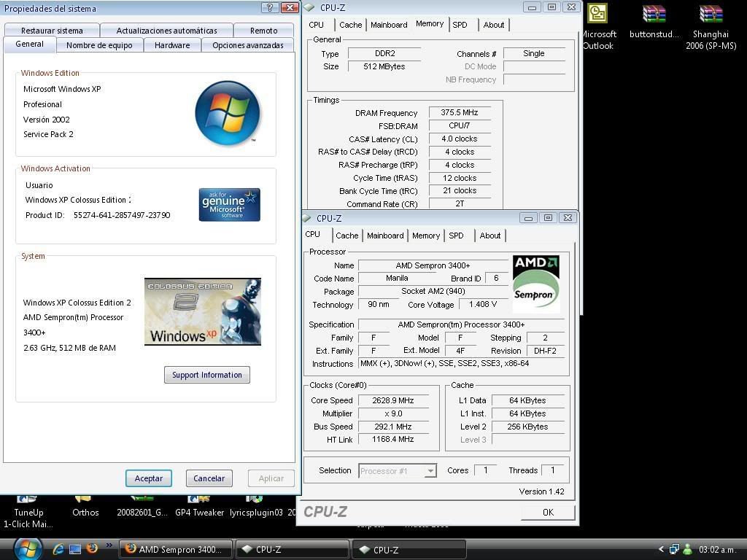Open the Remoto tab
Viewport: 747px width, 560px height.
(x=263, y=31)
